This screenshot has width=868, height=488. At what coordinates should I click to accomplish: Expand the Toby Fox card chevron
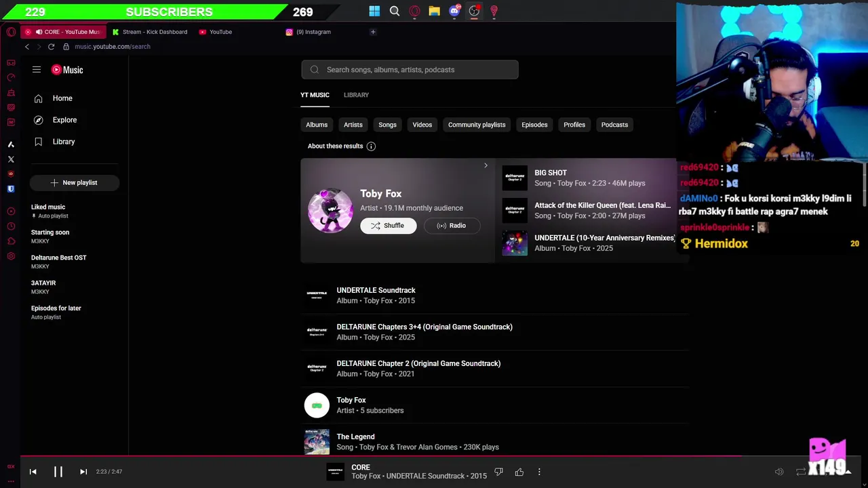click(486, 165)
